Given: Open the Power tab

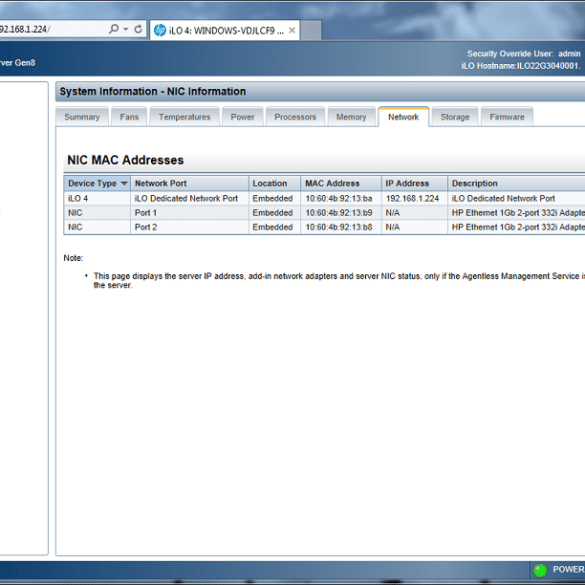Looking at the screenshot, I should pyautogui.click(x=243, y=117).
